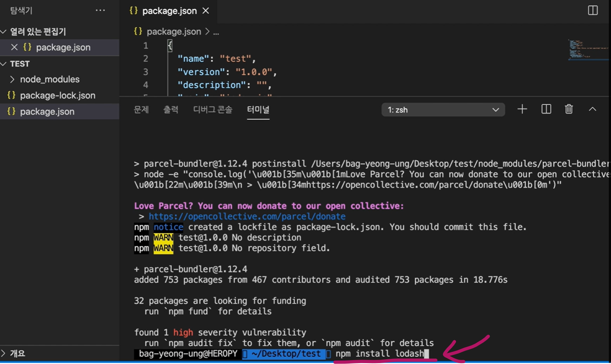611x364 pixels.
Task: Click the + parcel-bundler@1.12.4 output line
Action: tap(191, 269)
